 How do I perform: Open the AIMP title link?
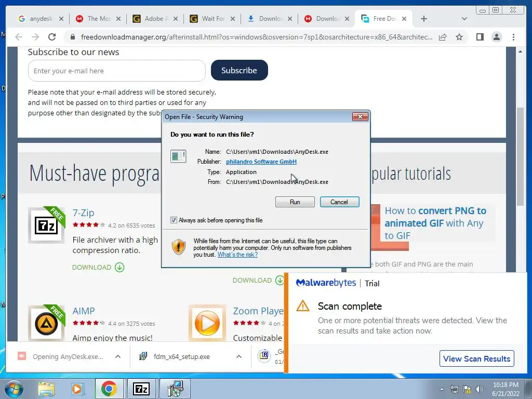[84, 311]
